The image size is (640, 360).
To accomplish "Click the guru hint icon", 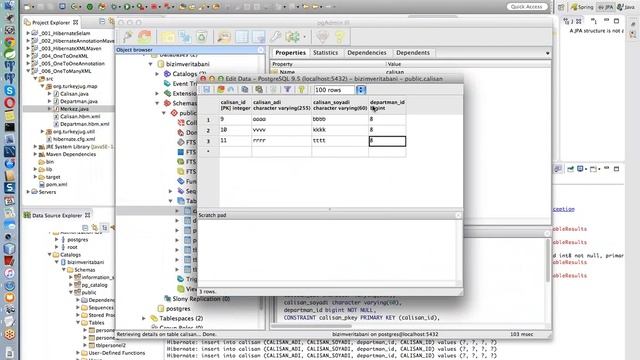I will (x=322, y=37).
